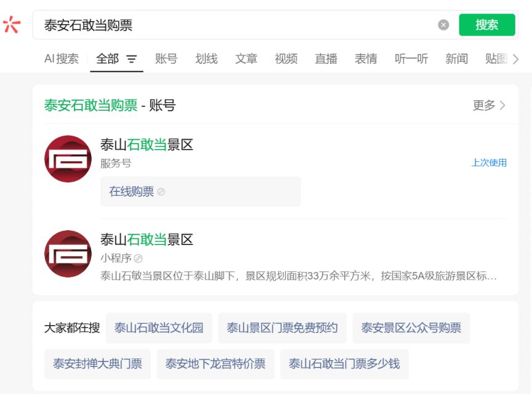Image resolution: width=532 pixels, height=394 pixels.
Task: Open the 在线购票 mini program link
Action: point(201,191)
